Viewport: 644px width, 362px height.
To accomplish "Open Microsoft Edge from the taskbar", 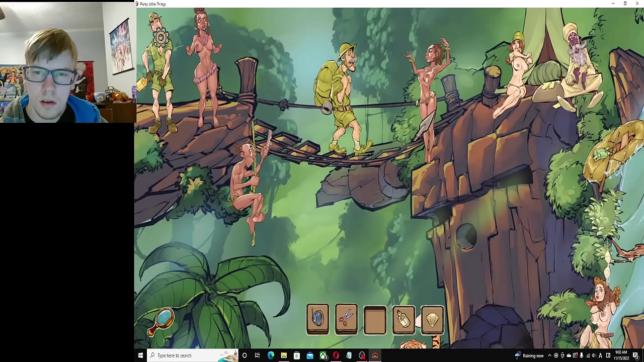I will [x=271, y=355].
